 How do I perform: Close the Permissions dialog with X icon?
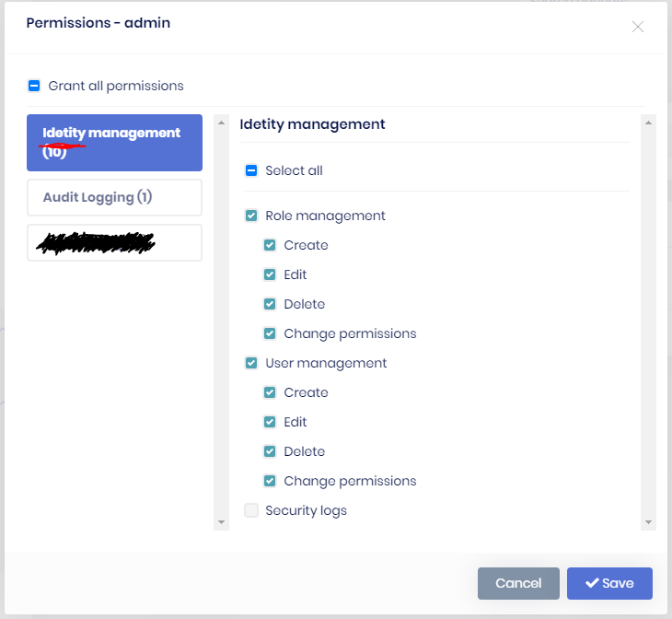coord(638,27)
